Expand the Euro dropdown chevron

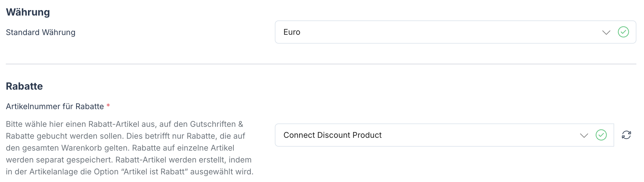606,32
